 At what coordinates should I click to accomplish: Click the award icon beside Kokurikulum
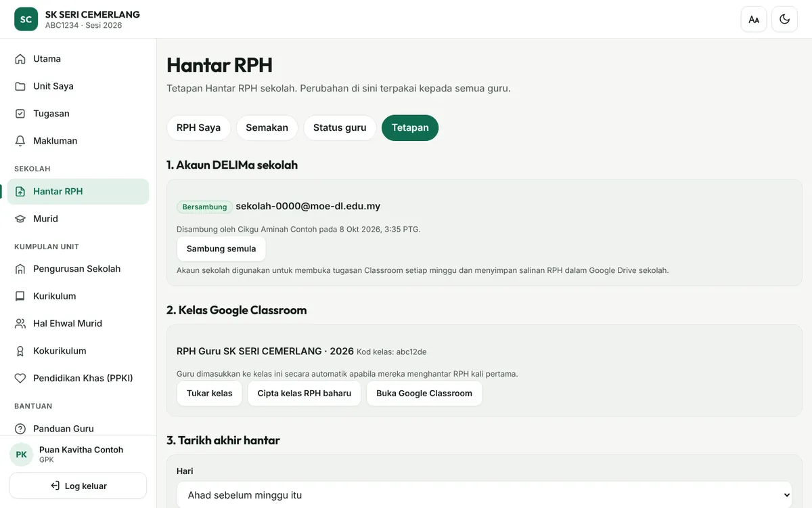pos(20,351)
